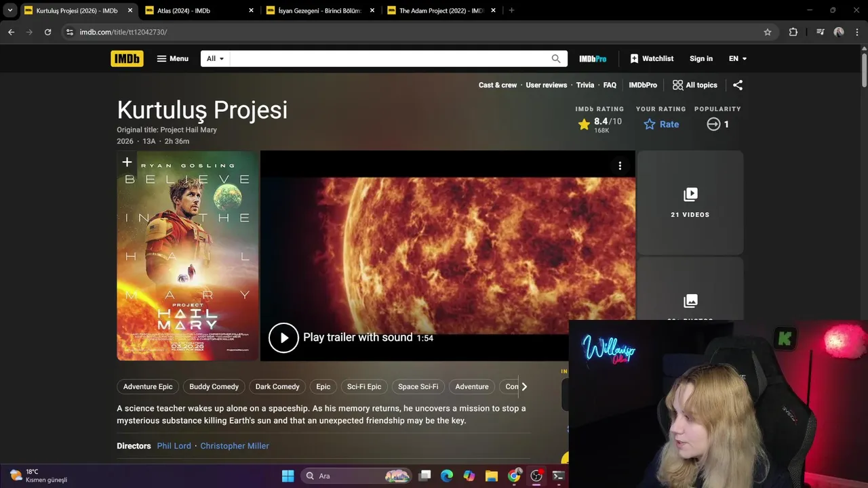Open the IMDbPro logo link in header
The image size is (868, 488).
point(593,58)
